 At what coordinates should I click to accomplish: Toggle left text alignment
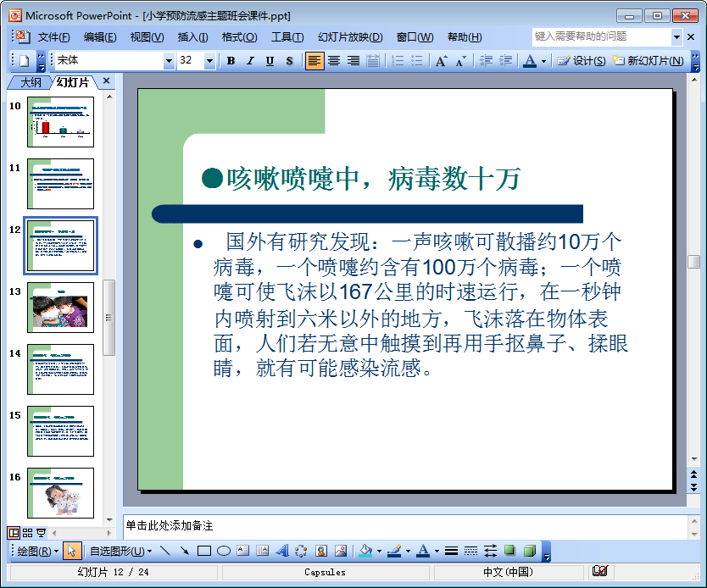315,61
